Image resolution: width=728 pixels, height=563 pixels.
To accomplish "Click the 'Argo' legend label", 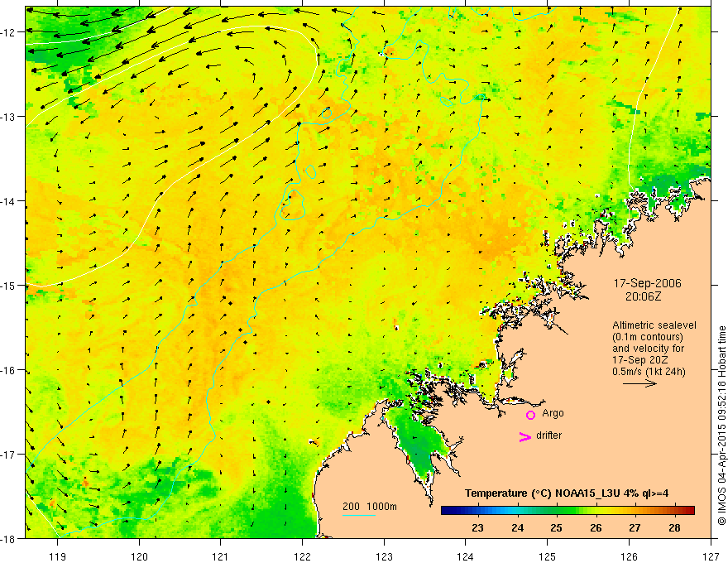I will [553, 413].
